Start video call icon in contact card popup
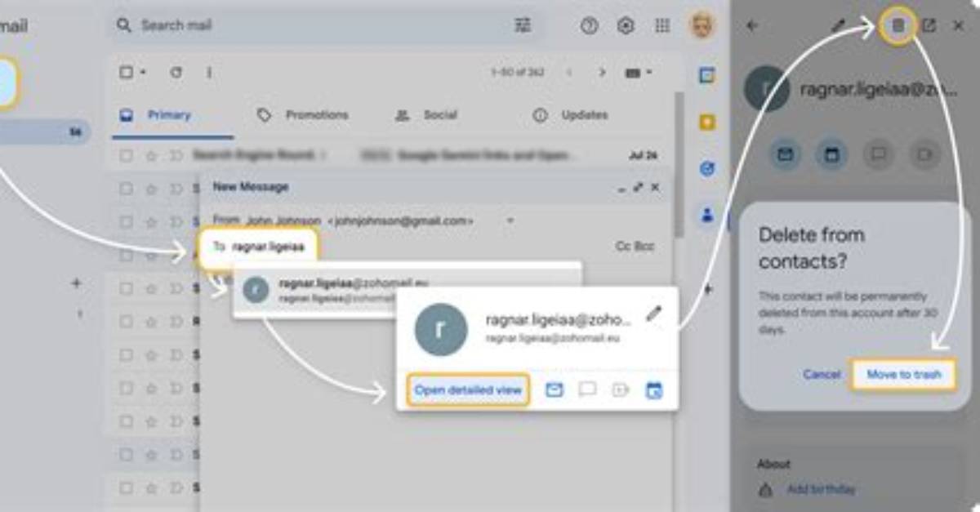The height and width of the screenshot is (512, 980). (620, 390)
